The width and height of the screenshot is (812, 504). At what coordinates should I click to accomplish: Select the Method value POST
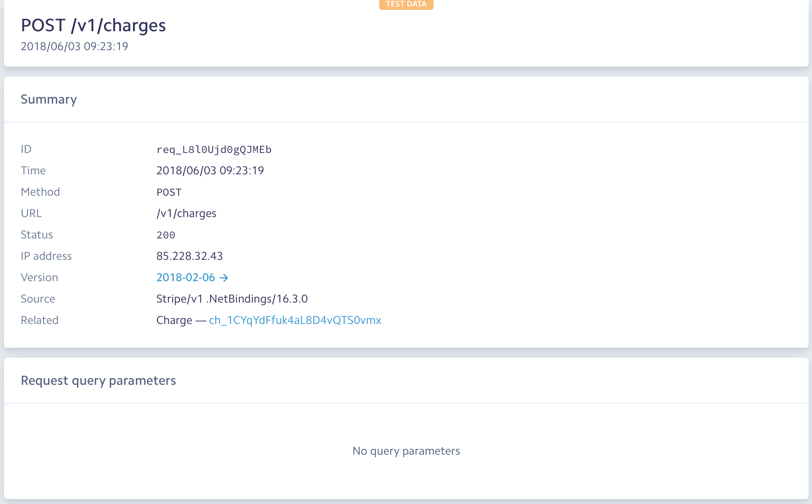[169, 192]
